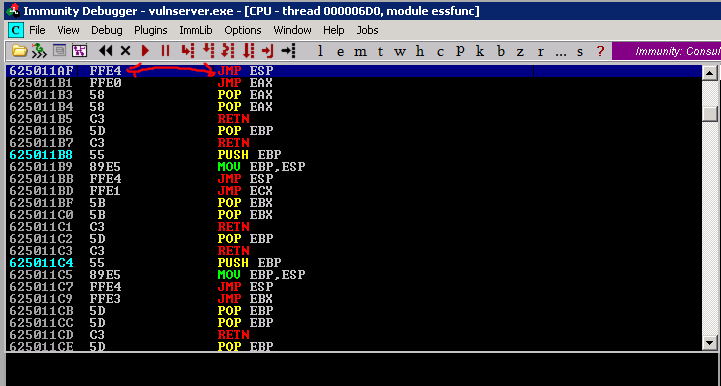Open Threads window with 't' button
This screenshot has height=386, width=721.
point(380,52)
